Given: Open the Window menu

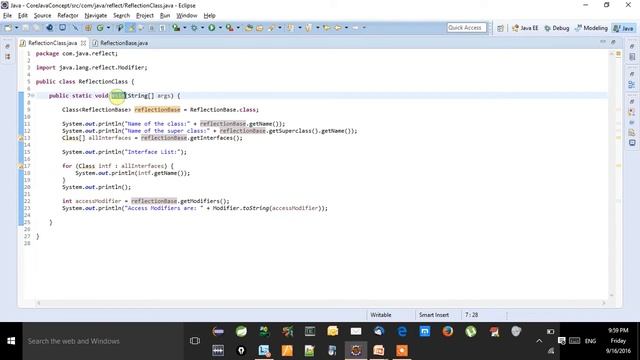Looking at the screenshot, I should point(187,16).
